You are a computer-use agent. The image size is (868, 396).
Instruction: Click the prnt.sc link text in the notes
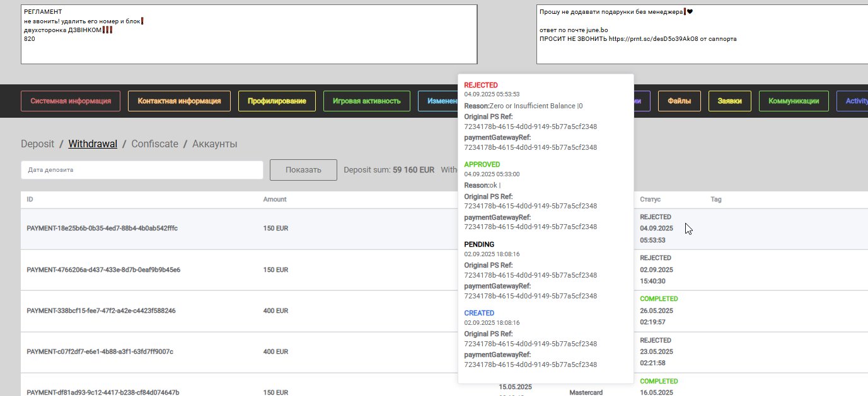tap(654, 39)
